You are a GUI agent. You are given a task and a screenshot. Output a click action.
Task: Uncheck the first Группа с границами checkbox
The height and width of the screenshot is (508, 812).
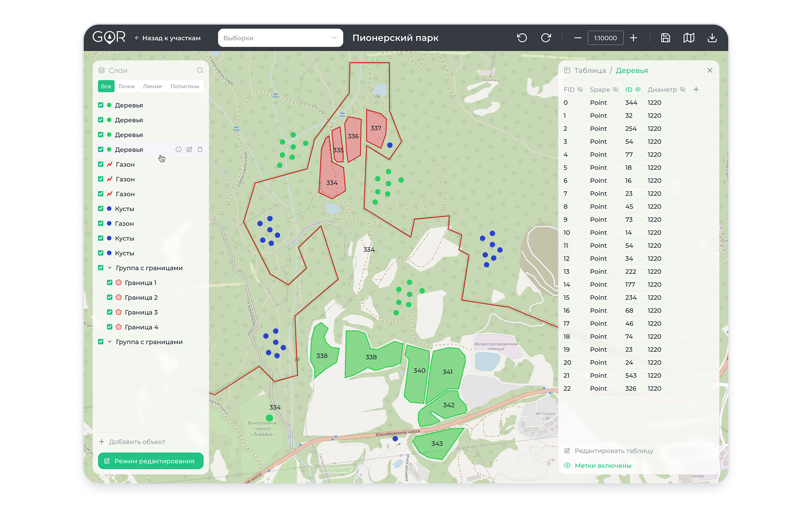(x=101, y=268)
